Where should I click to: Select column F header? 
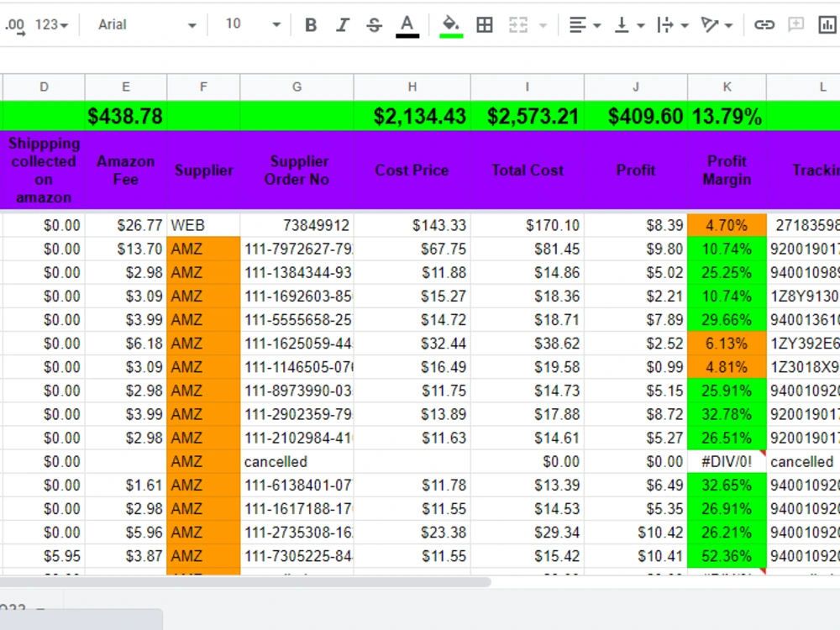[x=203, y=87]
